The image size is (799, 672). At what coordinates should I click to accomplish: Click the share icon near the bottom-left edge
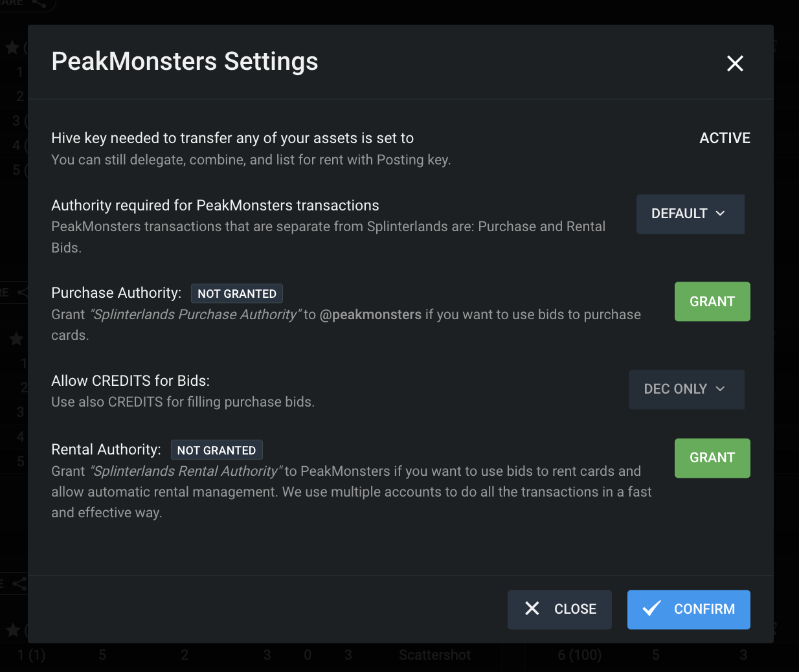pyautogui.click(x=19, y=583)
